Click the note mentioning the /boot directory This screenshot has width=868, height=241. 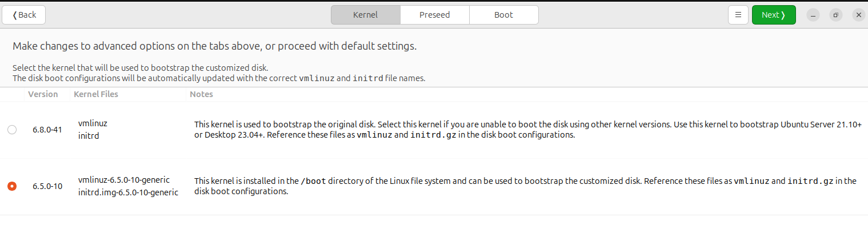point(525,186)
